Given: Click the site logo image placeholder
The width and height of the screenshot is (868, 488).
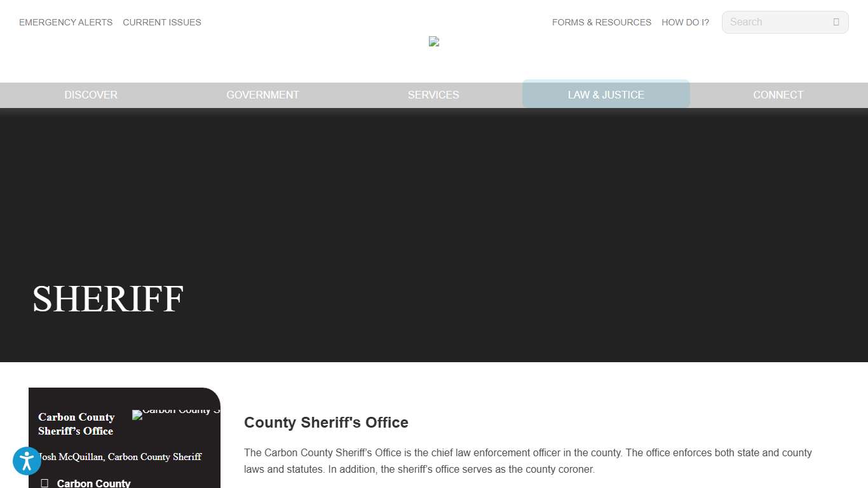Looking at the screenshot, I should coord(434,41).
